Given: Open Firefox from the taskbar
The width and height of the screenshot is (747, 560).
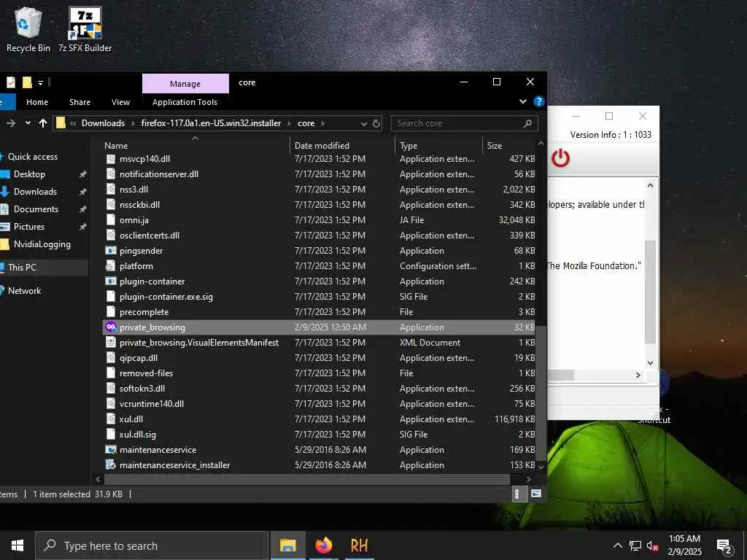Looking at the screenshot, I should 323,545.
